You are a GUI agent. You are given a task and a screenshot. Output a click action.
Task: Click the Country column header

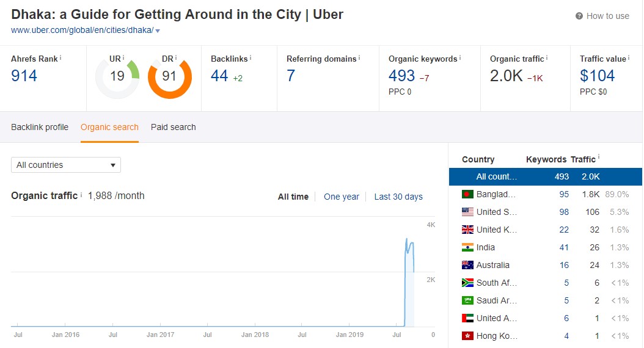pos(478,159)
